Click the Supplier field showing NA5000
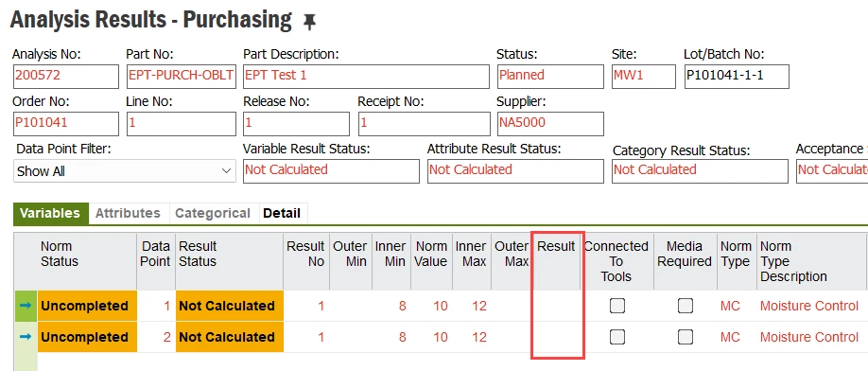Screen dimensions: 868x371 550,123
